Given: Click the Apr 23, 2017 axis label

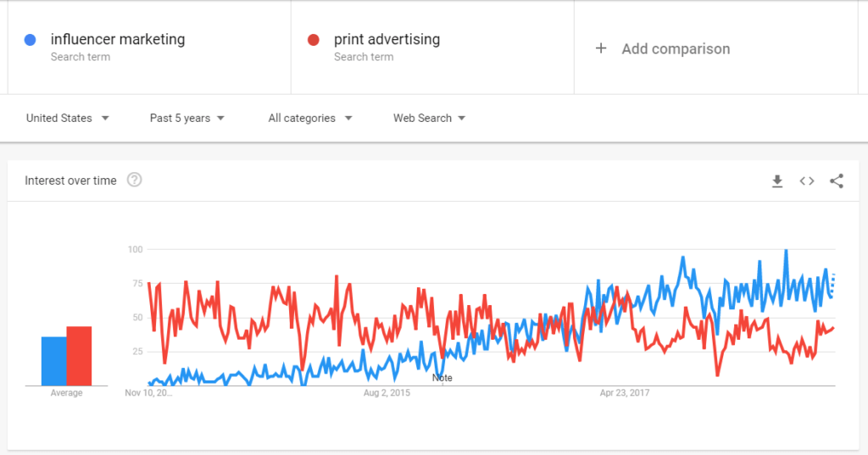Looking at the screenshot, I should pos(625,392).
